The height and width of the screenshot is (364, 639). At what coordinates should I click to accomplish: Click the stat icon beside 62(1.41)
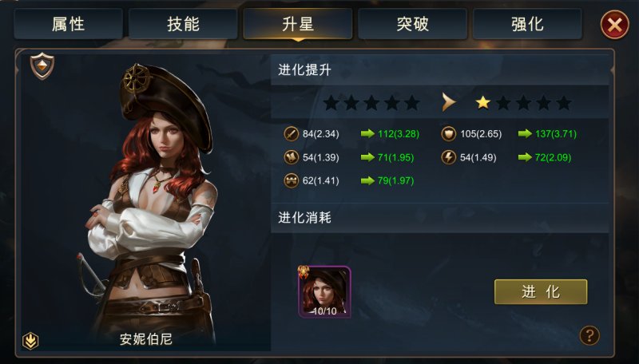[291, 180]
